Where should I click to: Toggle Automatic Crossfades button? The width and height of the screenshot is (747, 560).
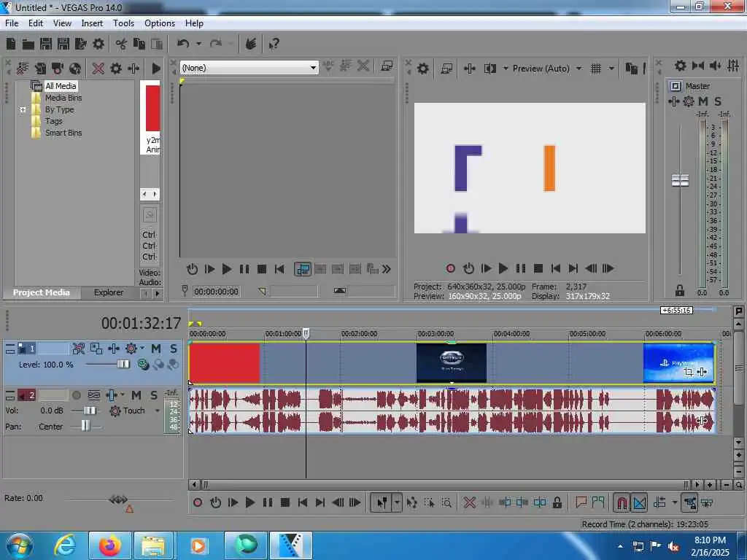[639, 502]
